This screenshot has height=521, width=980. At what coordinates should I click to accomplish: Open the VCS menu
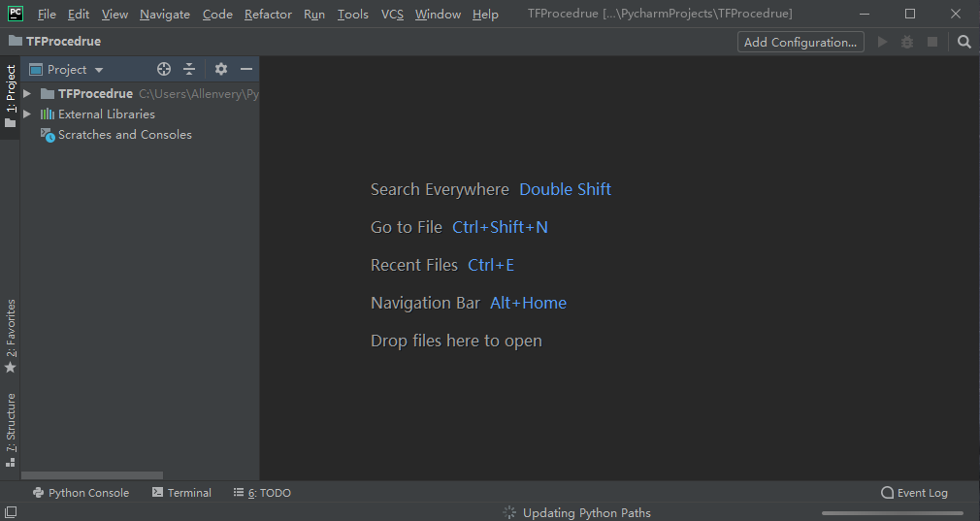(392, 14)
